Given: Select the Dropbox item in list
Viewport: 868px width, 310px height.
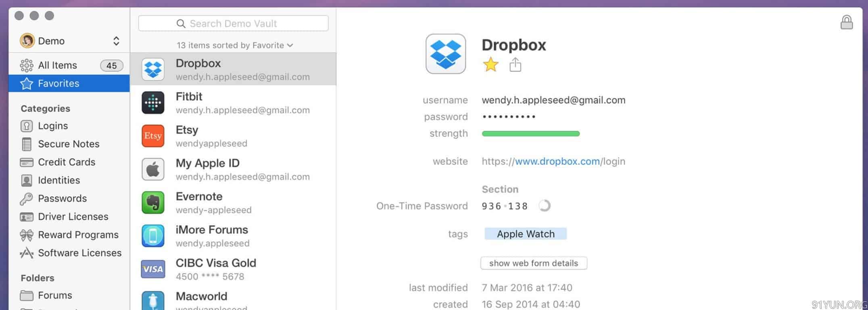Looking at the screenshot, I should 233,69.
